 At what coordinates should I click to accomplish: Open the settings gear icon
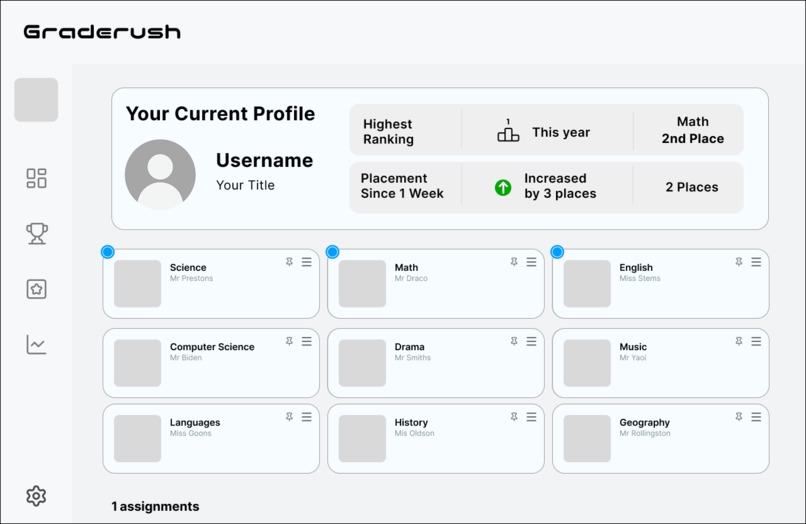click(x=36, y=496)
